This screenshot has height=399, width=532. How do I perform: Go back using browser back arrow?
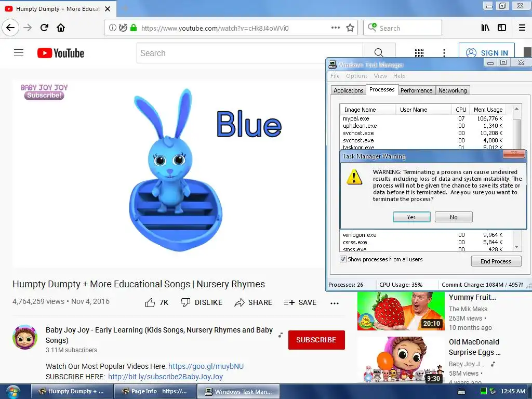tap(10, 28)
